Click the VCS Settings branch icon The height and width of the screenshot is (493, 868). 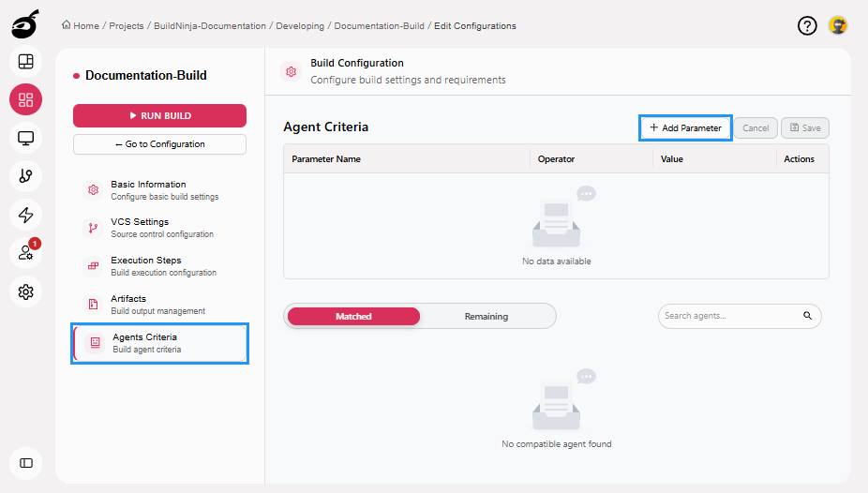point(93,228)
